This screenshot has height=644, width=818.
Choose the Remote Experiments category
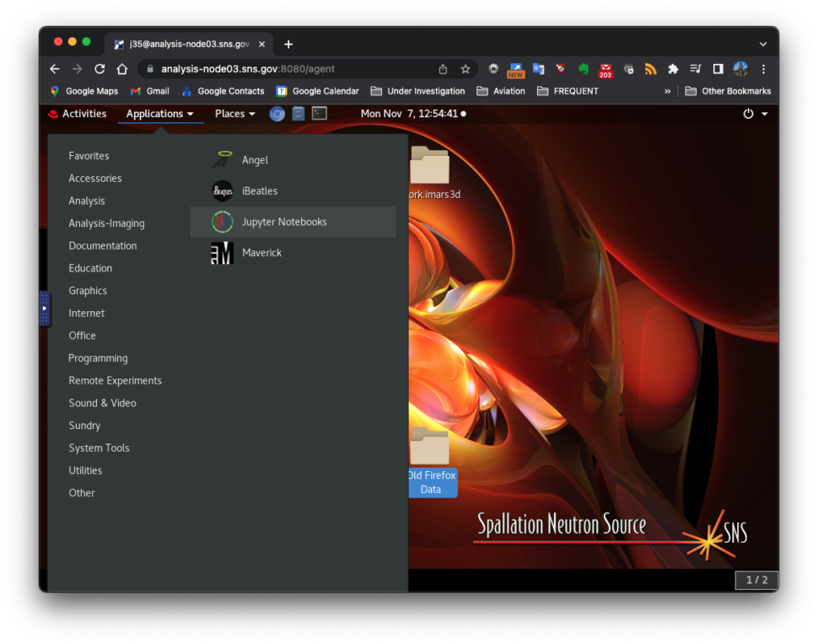pos(115,381)
